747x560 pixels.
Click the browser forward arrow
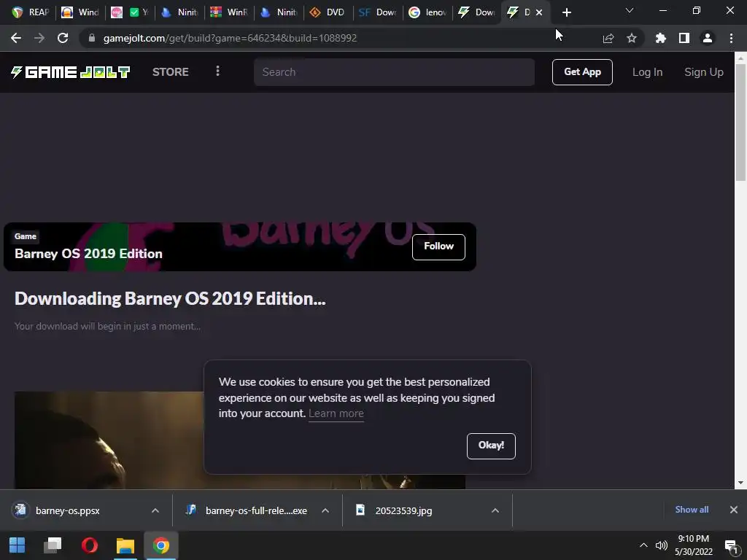[x=39, y=38]
